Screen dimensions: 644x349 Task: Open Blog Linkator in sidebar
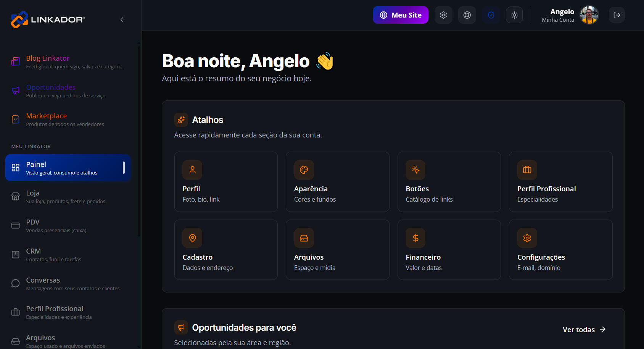tap(68, 62)
